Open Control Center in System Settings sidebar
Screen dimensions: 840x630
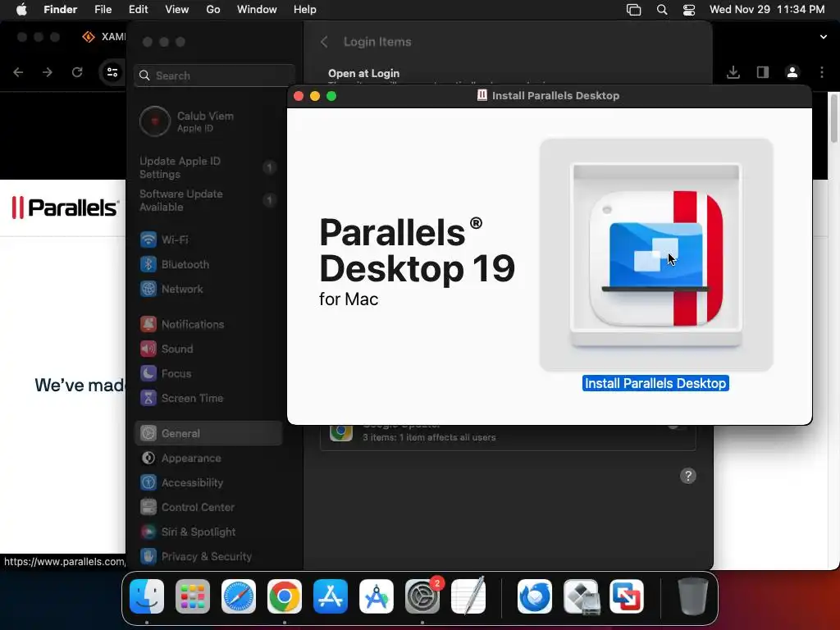click(209, 507)
